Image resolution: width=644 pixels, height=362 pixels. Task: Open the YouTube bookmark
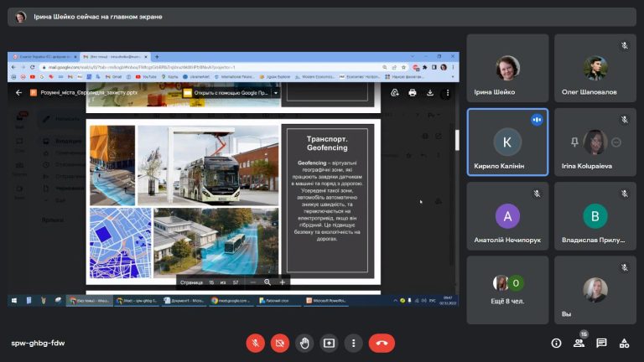146,77
